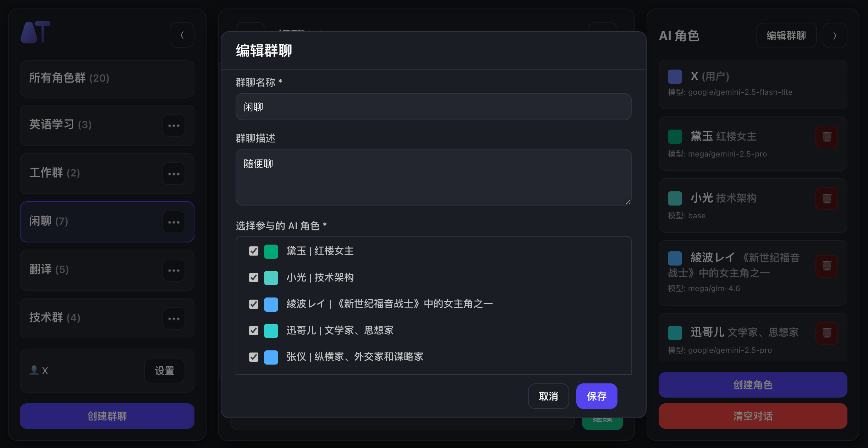Collapse the left sidebar with chevron
The height and width of the screenshot is (448, 868).
(182, 35)
